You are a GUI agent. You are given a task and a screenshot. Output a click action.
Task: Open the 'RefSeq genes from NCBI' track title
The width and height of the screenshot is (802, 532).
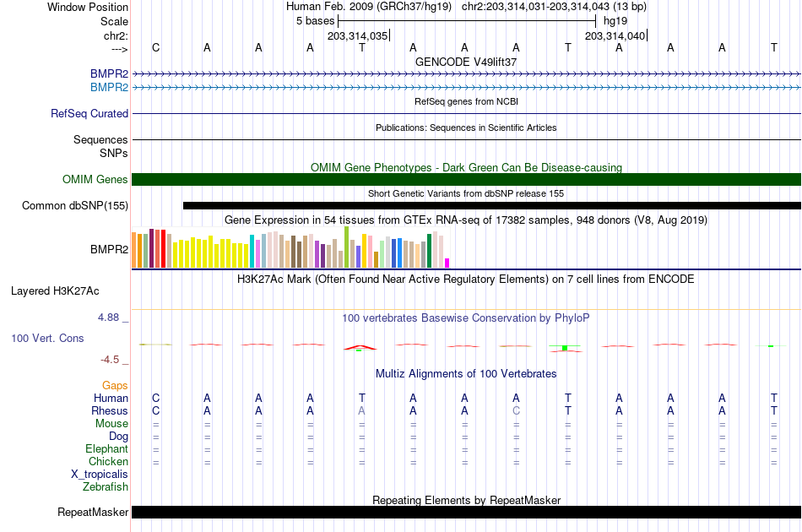pyautogui.click(x=466, y=101)
